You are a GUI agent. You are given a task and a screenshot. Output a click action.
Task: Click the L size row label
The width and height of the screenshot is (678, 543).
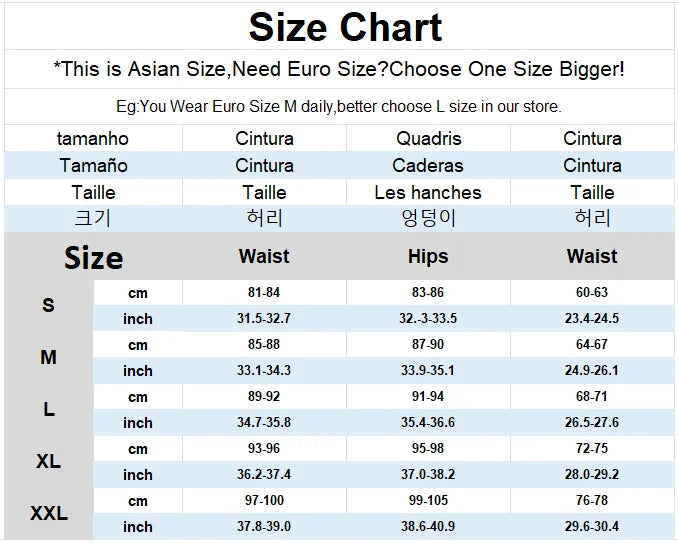48,410
